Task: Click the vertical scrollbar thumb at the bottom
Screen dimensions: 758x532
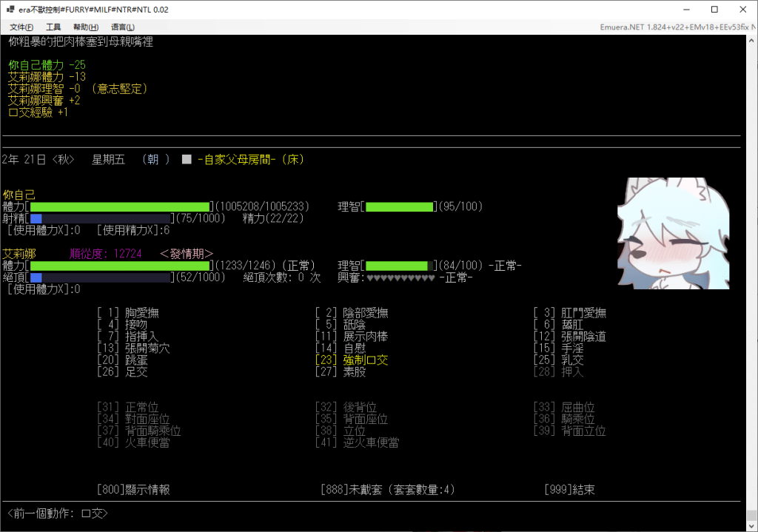Action: [x=751, y=515]
